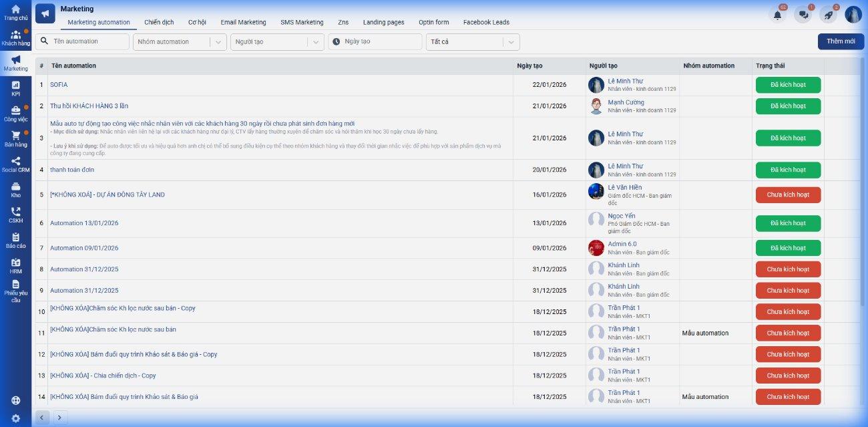The width and height of the screenshot is (868, 427).
Task: Go to the KPI module icon
Action: point(15,86)
